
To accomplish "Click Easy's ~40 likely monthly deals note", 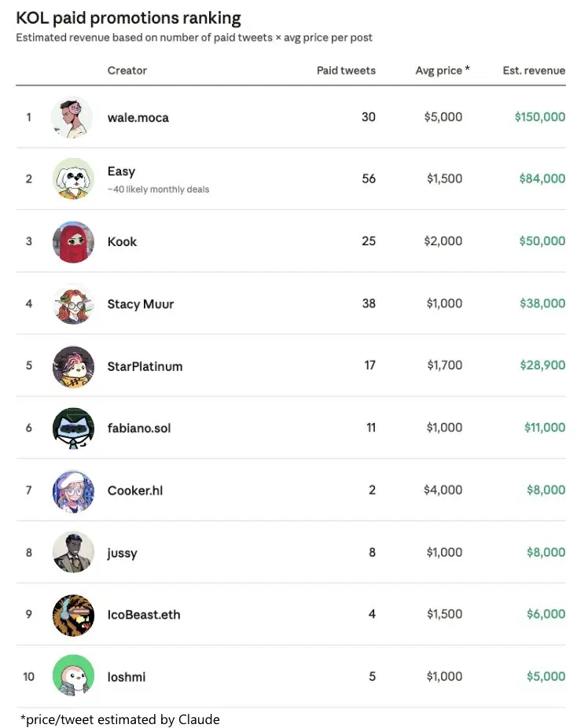I will coord(158,189).
